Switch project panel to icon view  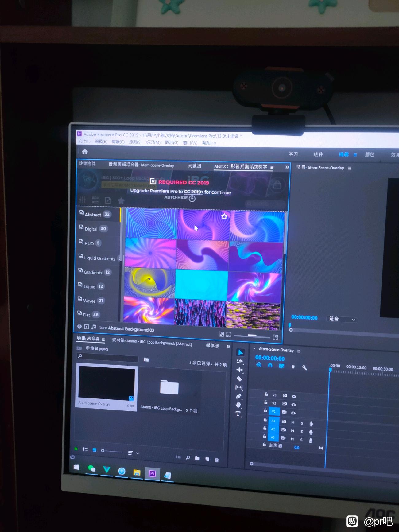click(x=95, y=450)
